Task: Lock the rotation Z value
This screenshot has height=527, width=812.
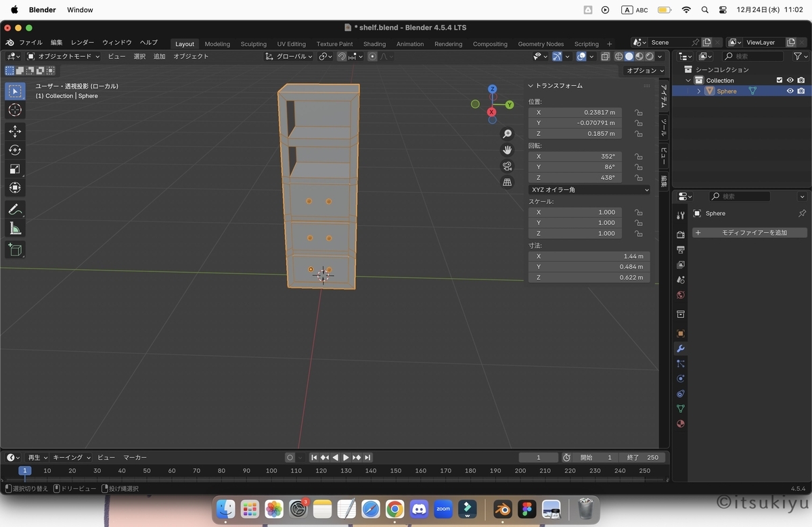Action: click(x=638, y=178)
